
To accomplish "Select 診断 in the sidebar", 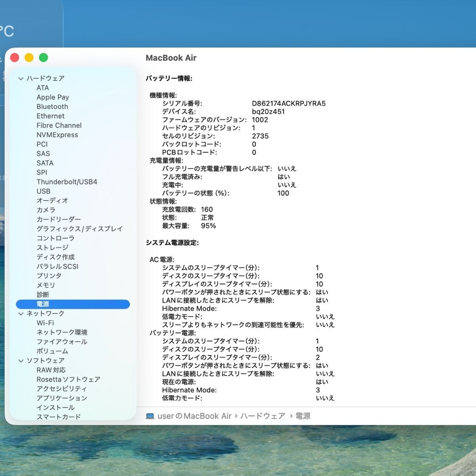I will click(x=43, y=295).
